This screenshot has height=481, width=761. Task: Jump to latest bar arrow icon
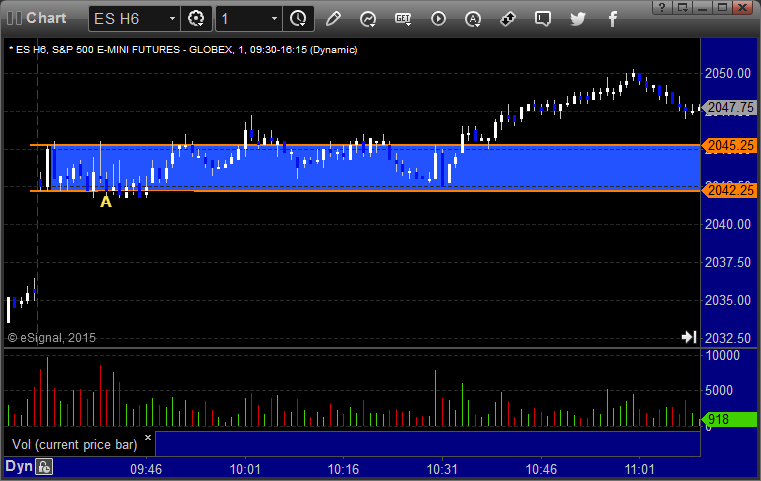689,337
